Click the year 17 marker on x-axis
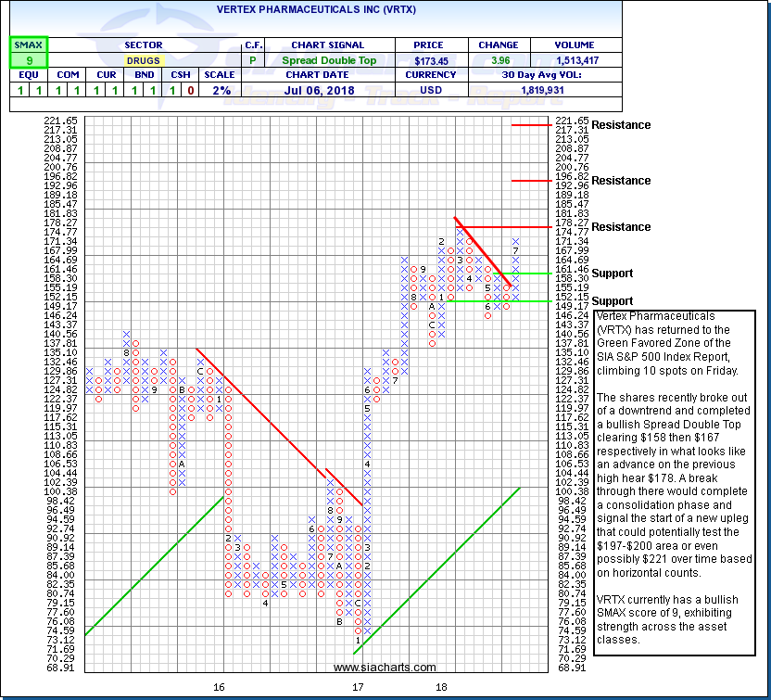771x700 pixels. (358, 687)
